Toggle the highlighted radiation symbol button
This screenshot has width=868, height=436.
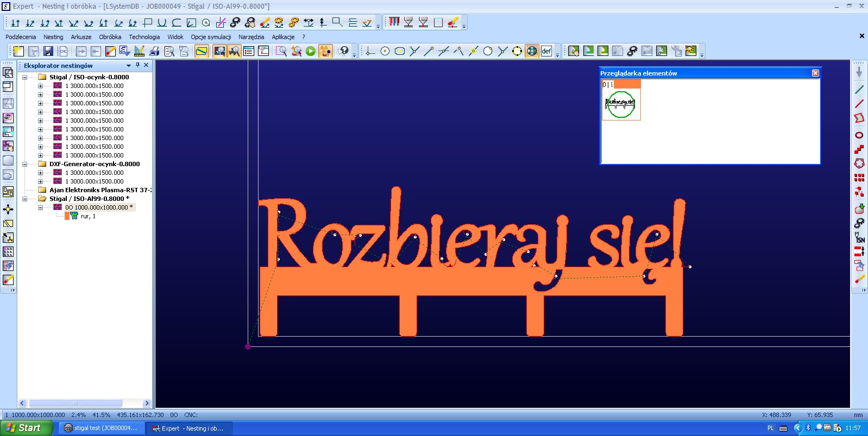pos(325,51)
